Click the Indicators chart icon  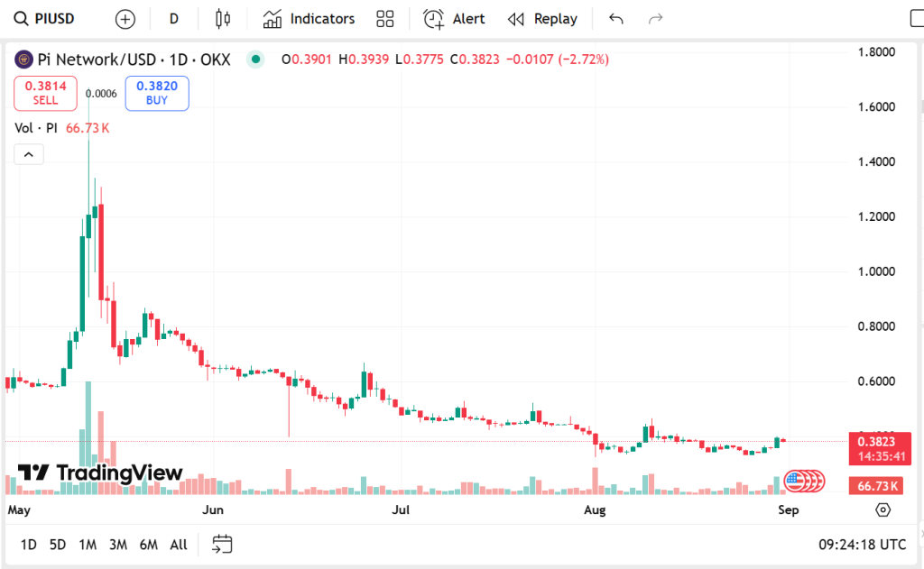[x=272, y=19]
